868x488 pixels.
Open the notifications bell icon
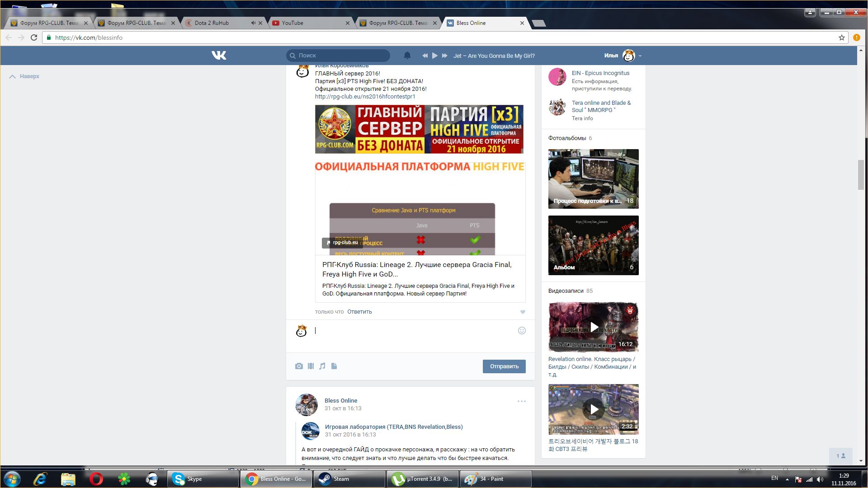point(407,56)
